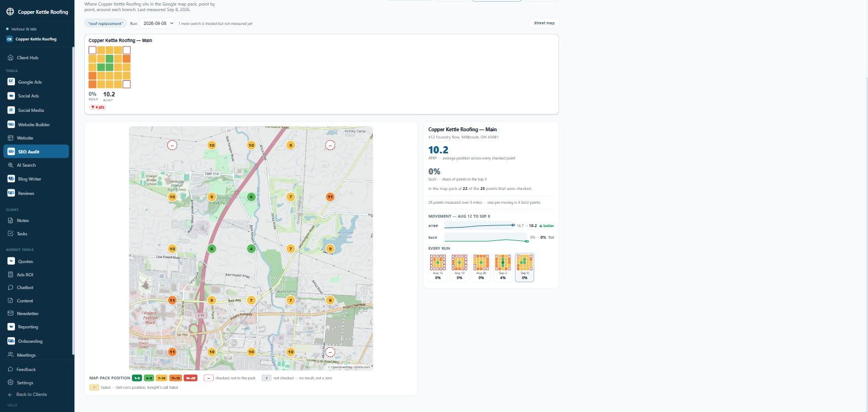Screen dimensions: 868x412
Task: Open the Content page icon
Action: (11, 301)
